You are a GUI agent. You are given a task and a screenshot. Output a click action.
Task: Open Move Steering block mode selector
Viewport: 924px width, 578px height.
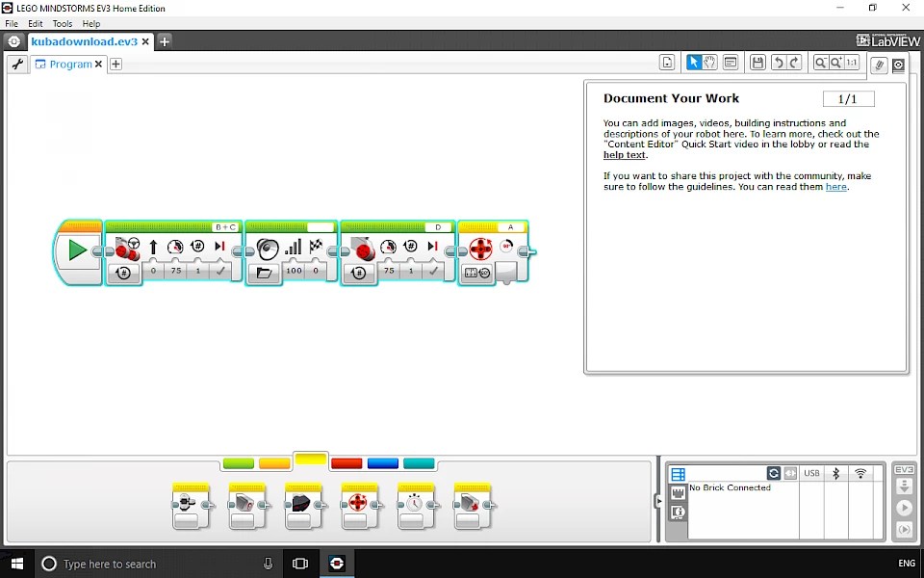[123, 273]
